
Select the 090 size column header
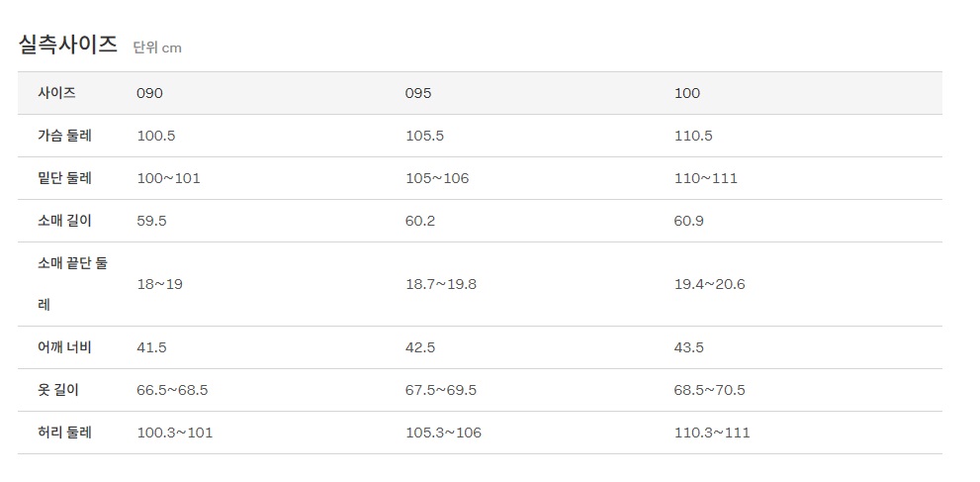(x=149, y=93)
